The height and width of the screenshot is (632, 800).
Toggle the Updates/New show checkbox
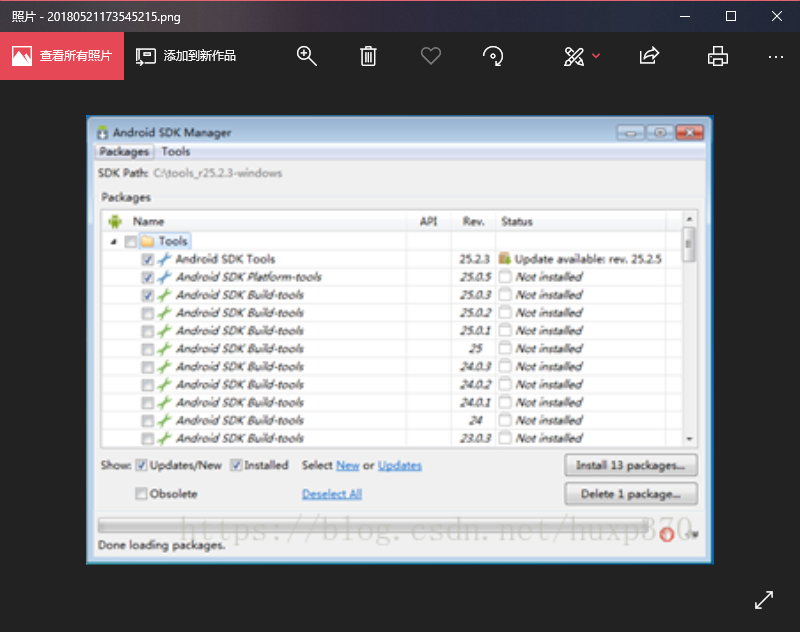pos(141,465)
